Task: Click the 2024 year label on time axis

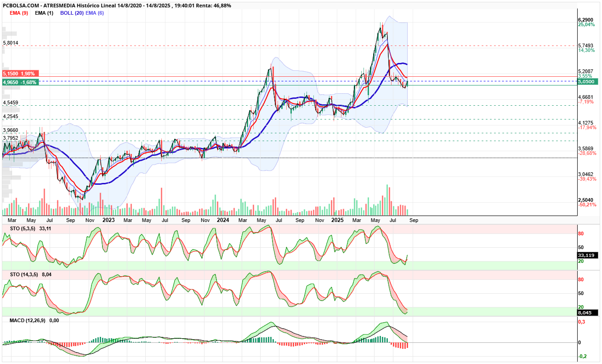Action: [x=223, y=220]
